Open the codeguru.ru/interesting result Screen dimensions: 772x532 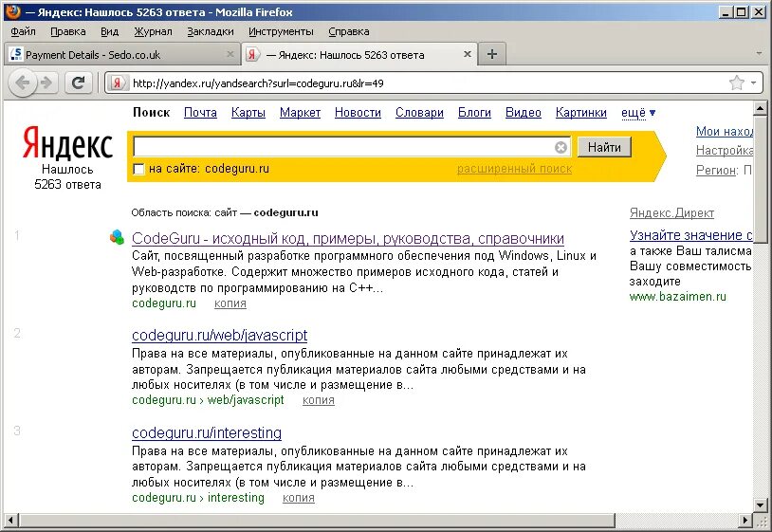(207, 432)
